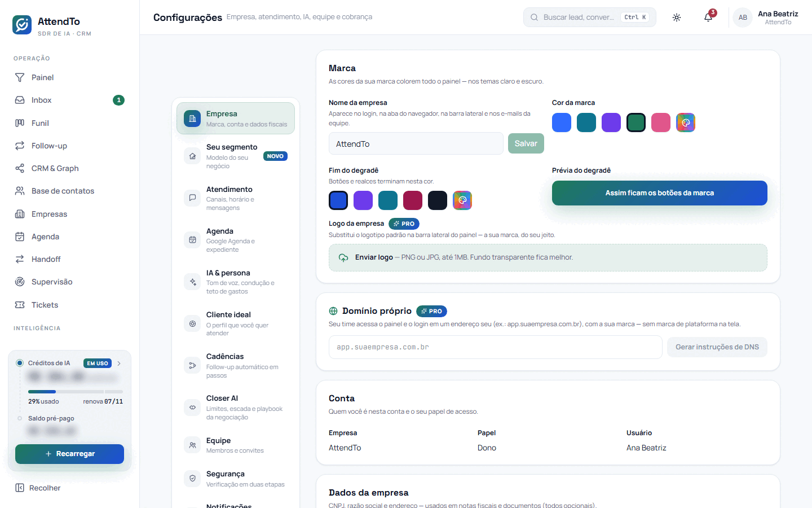Open custom brand color picker
The width and height of the screenshot is (812, 508).
pos(686,122)
